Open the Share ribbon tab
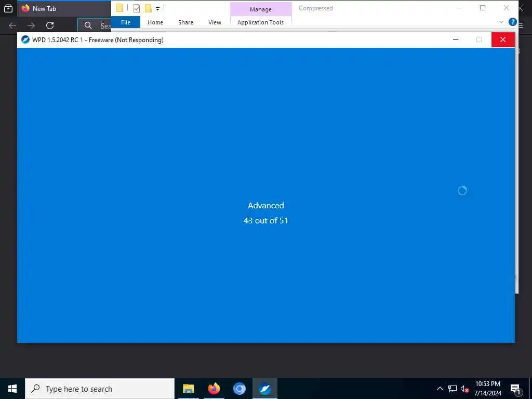This screenshot has width=532, height=399. (x=185, y=22)
